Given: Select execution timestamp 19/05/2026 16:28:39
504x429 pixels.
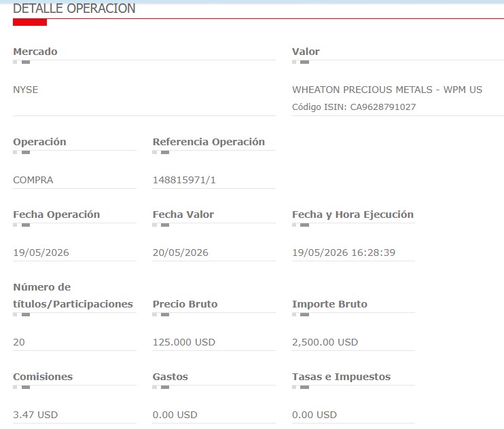Looking at the screenshot, I should tap(344, 253).
